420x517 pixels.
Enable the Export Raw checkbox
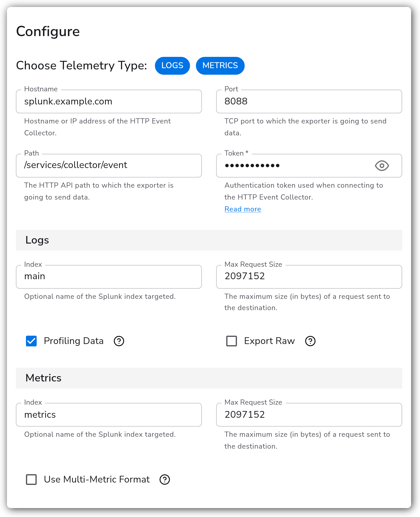pyautogui.click(x=232, y=341)
